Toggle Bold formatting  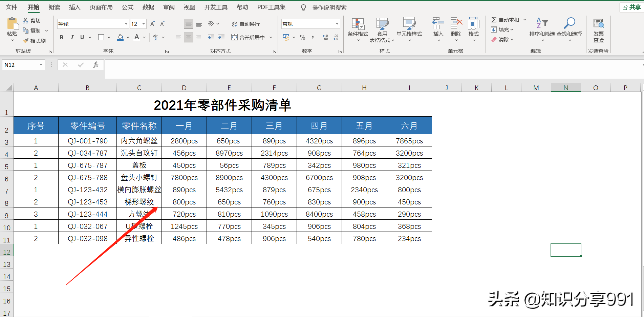[62, 37]
